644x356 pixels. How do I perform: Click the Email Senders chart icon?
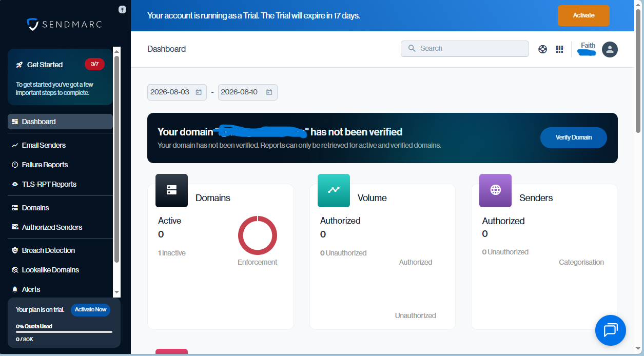coord(15,145)
